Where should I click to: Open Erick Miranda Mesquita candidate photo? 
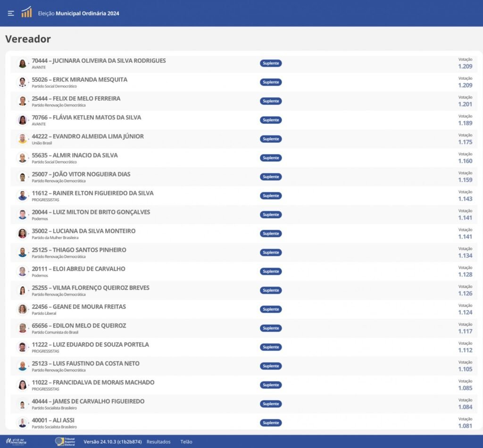click(22, 82)
